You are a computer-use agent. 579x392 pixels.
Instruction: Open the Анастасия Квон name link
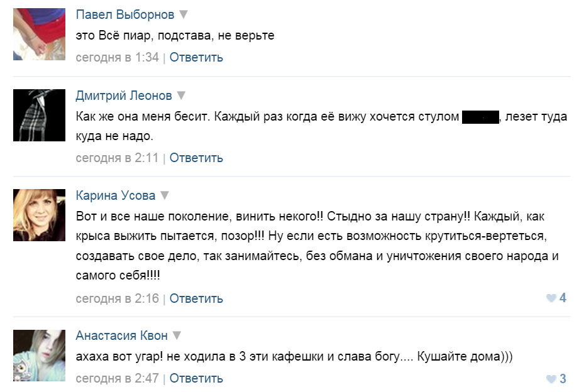tap(122, 335)
